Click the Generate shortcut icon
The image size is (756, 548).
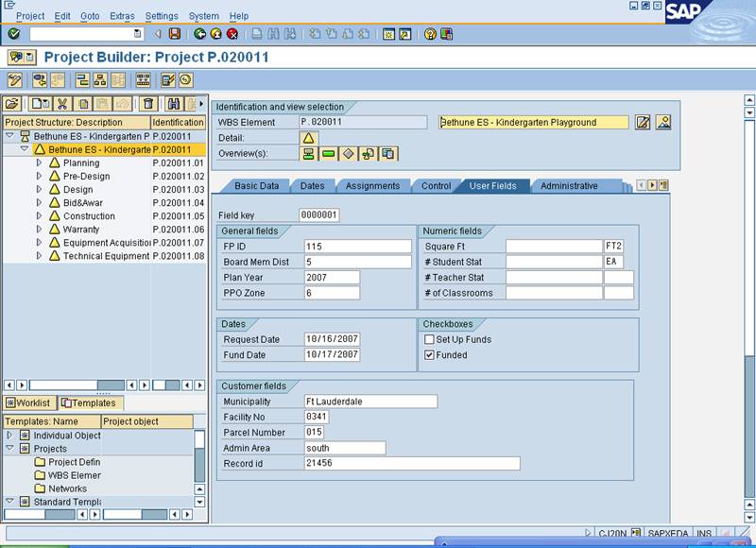(x=405, y=34)
